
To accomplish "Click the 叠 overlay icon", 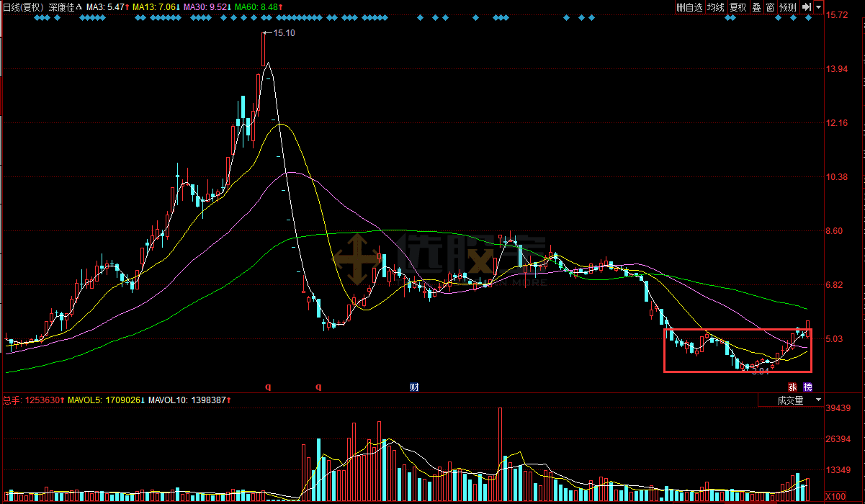I will [x=756, y=7].
